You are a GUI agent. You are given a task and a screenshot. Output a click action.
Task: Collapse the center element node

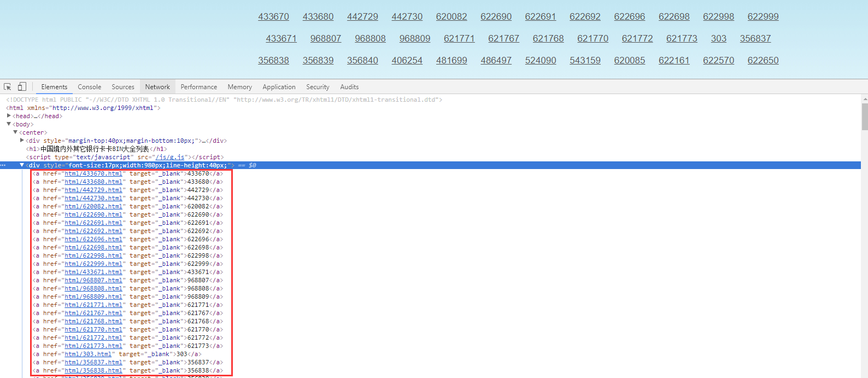coord(15,132)
